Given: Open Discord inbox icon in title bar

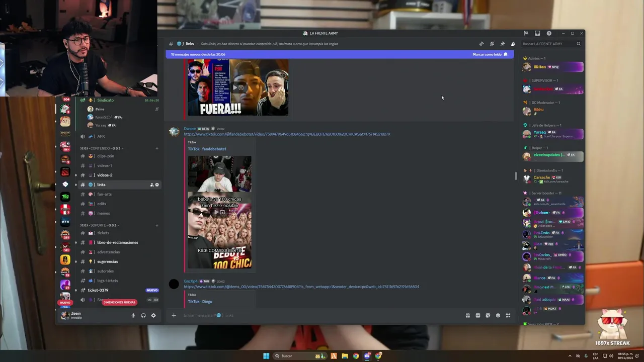Looking at the screenshot, I should pos(537,33).
